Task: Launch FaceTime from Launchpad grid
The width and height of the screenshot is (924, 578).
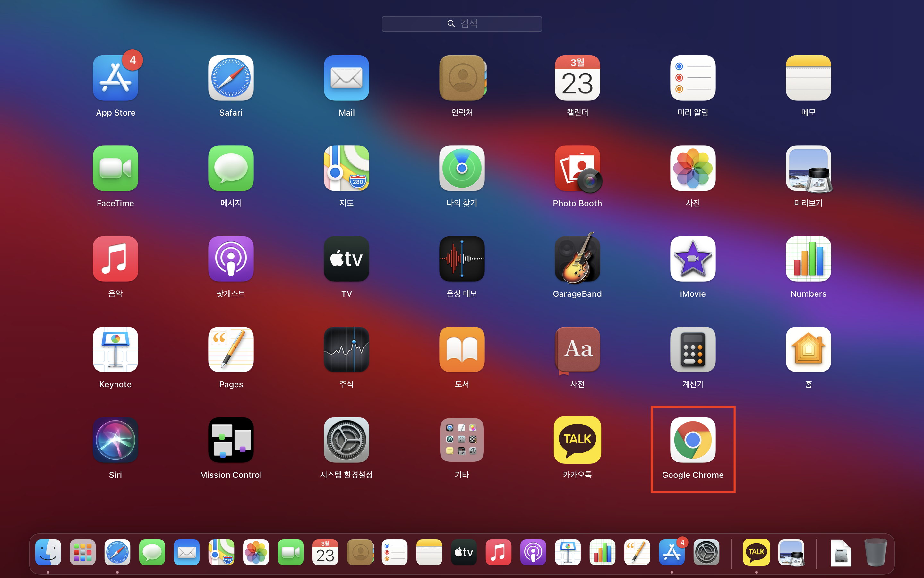Action: click(x=115, y=168)
